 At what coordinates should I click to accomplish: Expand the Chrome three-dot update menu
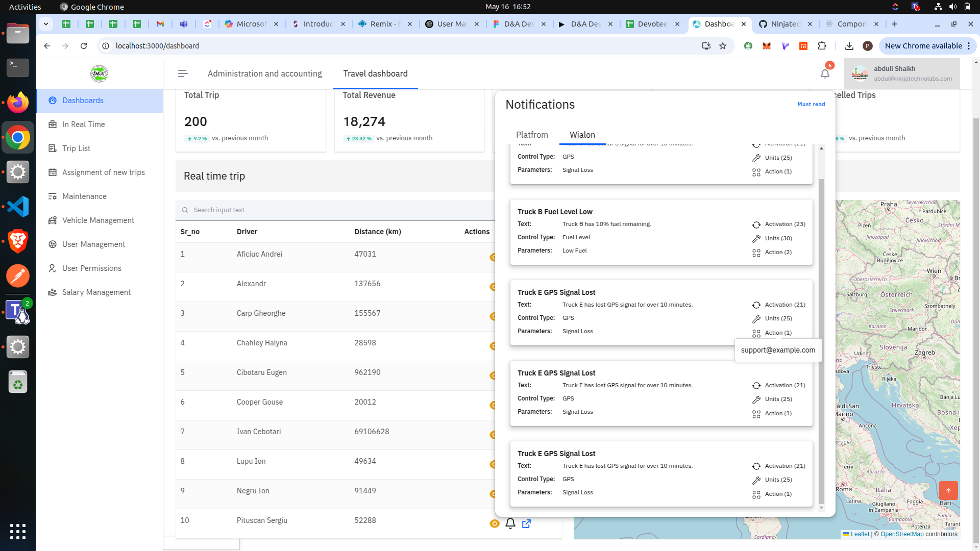coord(969,46)
